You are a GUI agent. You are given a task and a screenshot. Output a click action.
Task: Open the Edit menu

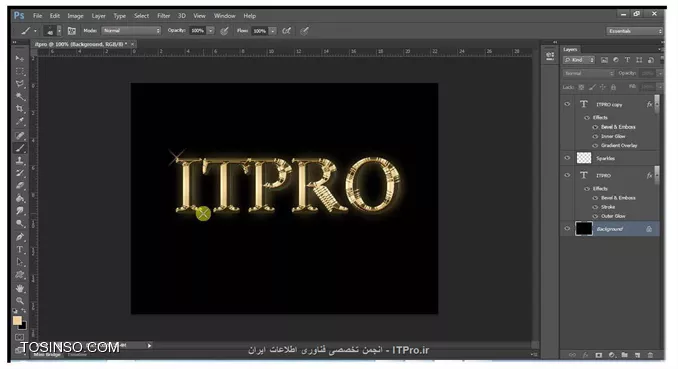pos(54,16)
